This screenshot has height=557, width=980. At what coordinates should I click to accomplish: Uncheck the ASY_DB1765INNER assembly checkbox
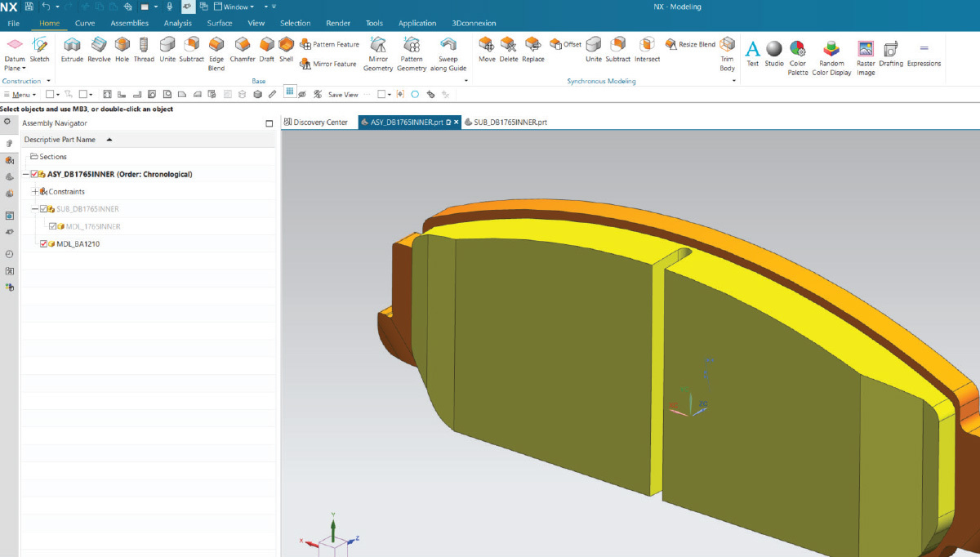tap(34, 173)
